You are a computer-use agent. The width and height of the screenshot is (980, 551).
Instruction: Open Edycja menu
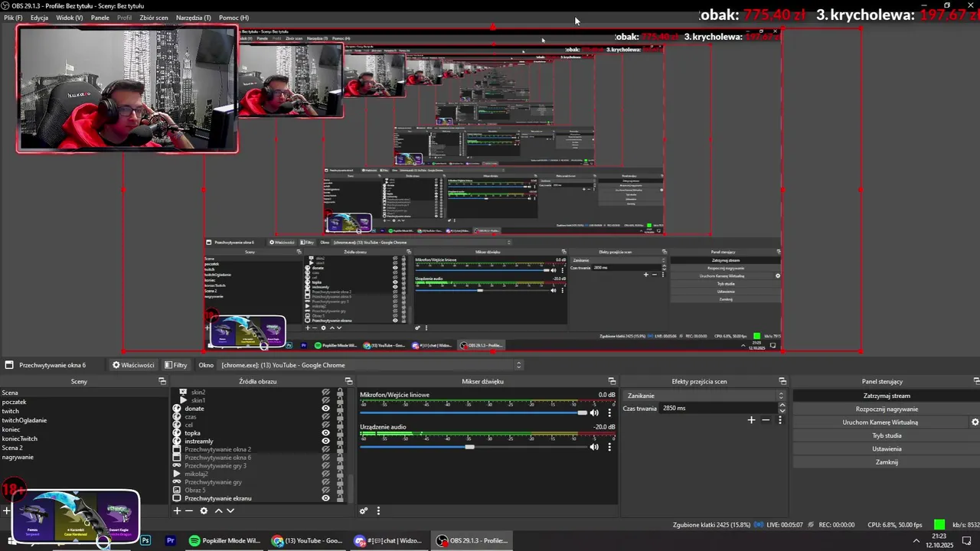point(40,18)
